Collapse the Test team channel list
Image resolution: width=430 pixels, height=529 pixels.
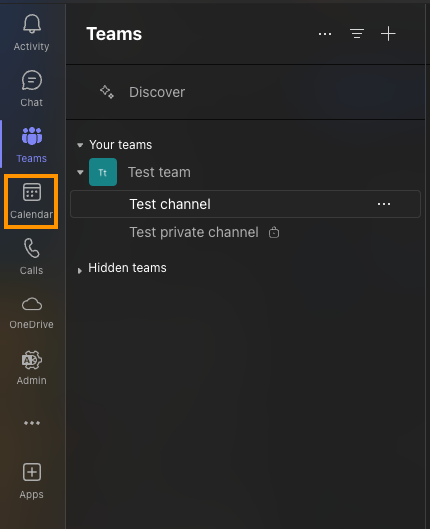point(80,172)
